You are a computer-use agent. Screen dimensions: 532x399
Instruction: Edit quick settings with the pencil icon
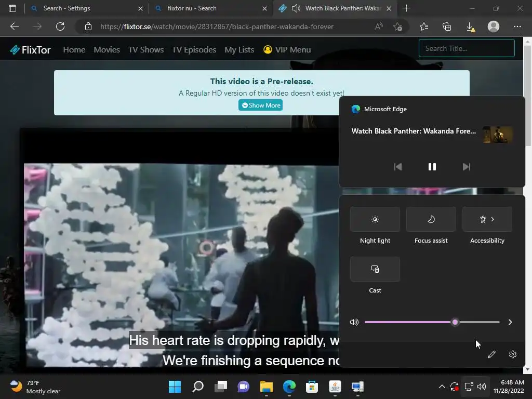pyautogui.click(x=491, y=354)
